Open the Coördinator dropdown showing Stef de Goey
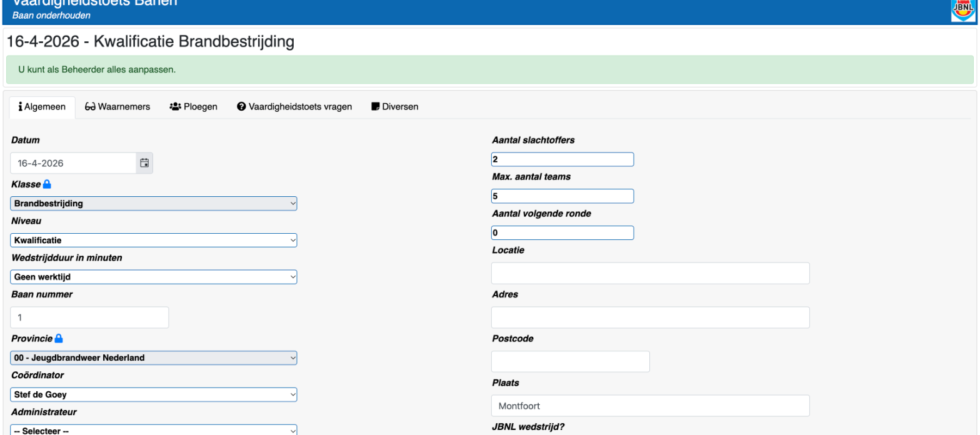The image size is (980, 435). [x=154, y=394]
